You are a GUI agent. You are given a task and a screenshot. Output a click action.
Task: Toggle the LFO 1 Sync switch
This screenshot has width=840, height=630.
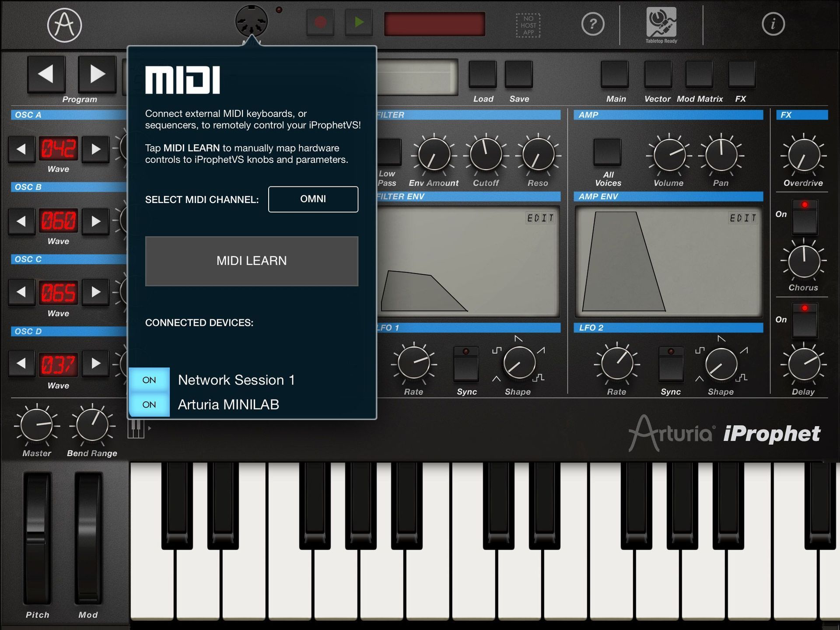(466, 364)
